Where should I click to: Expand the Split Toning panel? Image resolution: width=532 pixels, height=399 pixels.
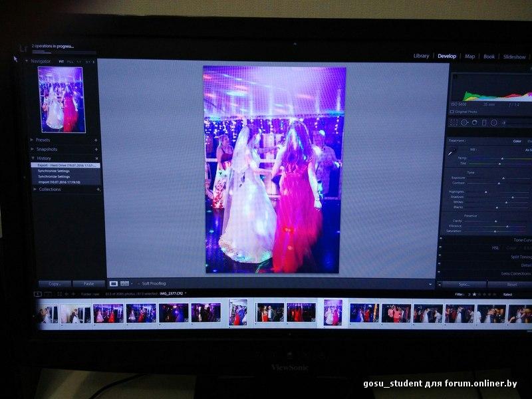click(521, 257)
